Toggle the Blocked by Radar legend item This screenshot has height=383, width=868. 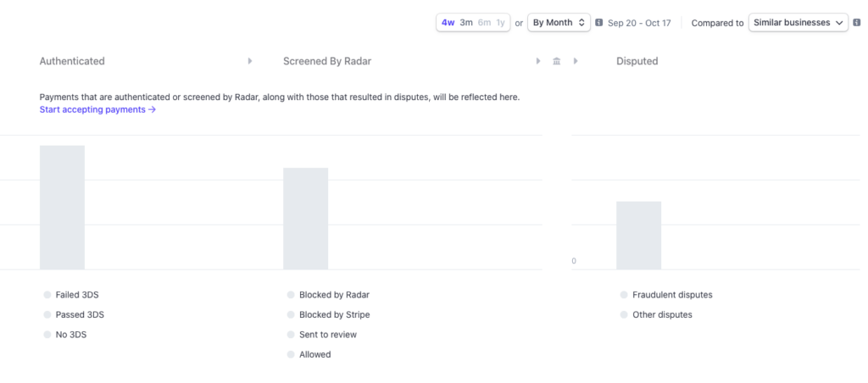pyautogui.click(x=333, y=295)
